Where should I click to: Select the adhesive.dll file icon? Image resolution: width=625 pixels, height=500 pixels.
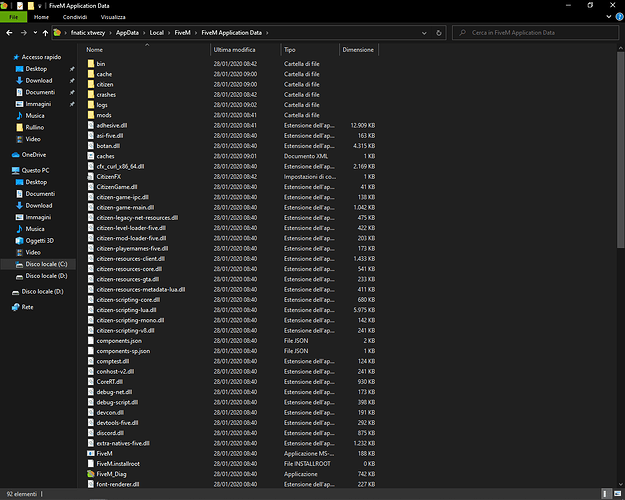click(x=91, y=125)
